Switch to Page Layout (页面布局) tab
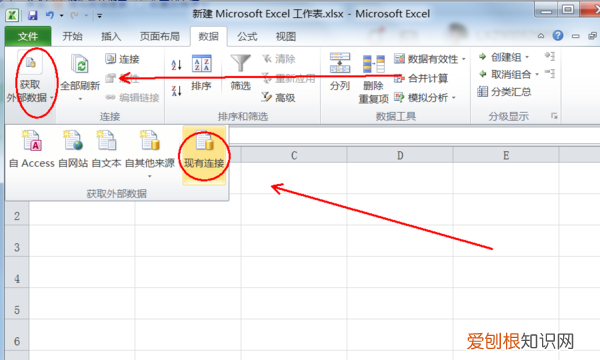 (160, 36)
